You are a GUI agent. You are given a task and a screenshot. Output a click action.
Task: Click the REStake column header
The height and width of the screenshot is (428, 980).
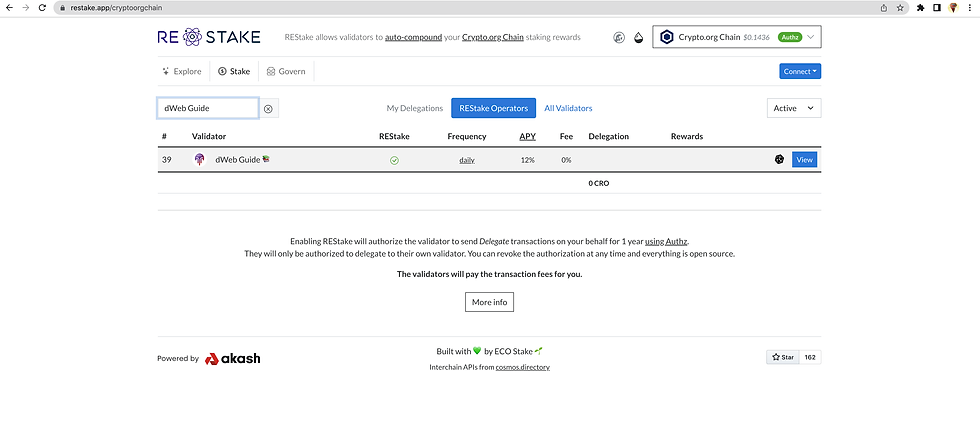394,136
